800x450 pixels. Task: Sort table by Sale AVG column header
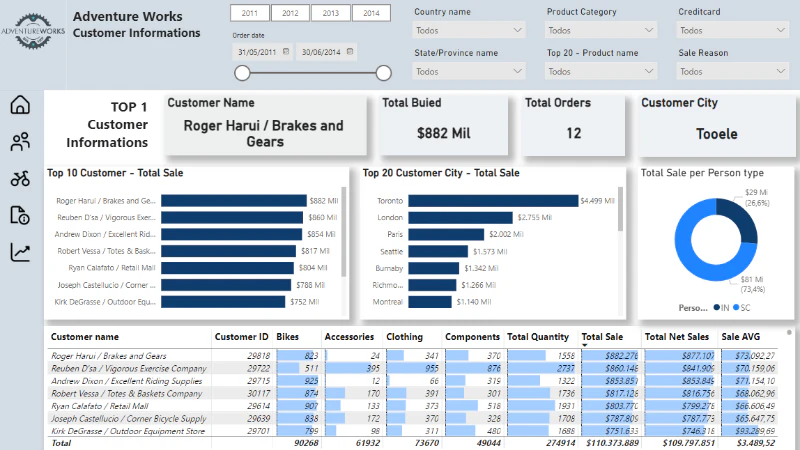point(740,337)
